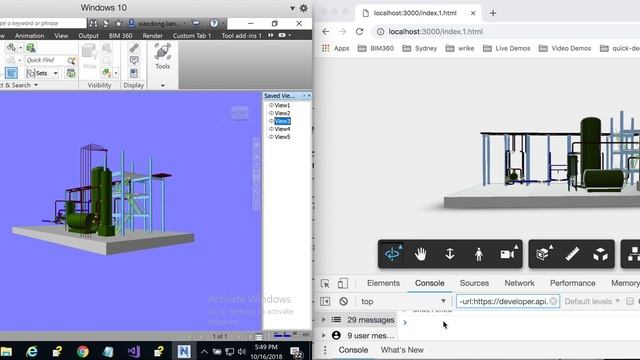Click the Links icon in Display group
The width and height of the screenshot is (640, 360).
click(134, 48)
